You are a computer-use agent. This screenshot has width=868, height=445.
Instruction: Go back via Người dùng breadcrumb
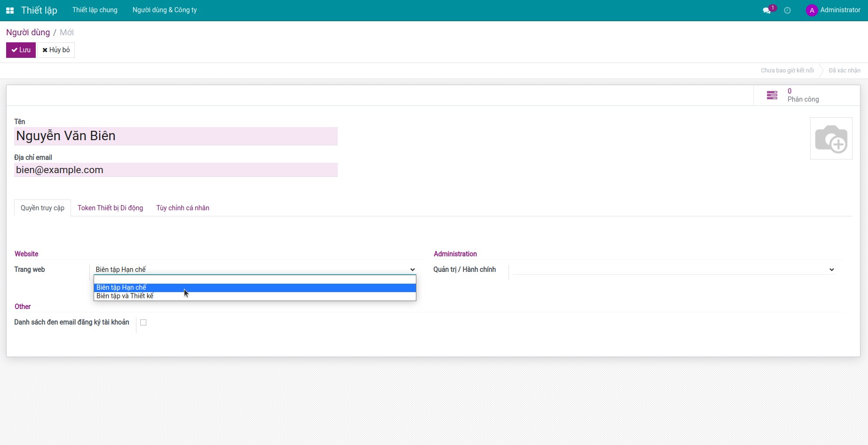tap(28, 32)
